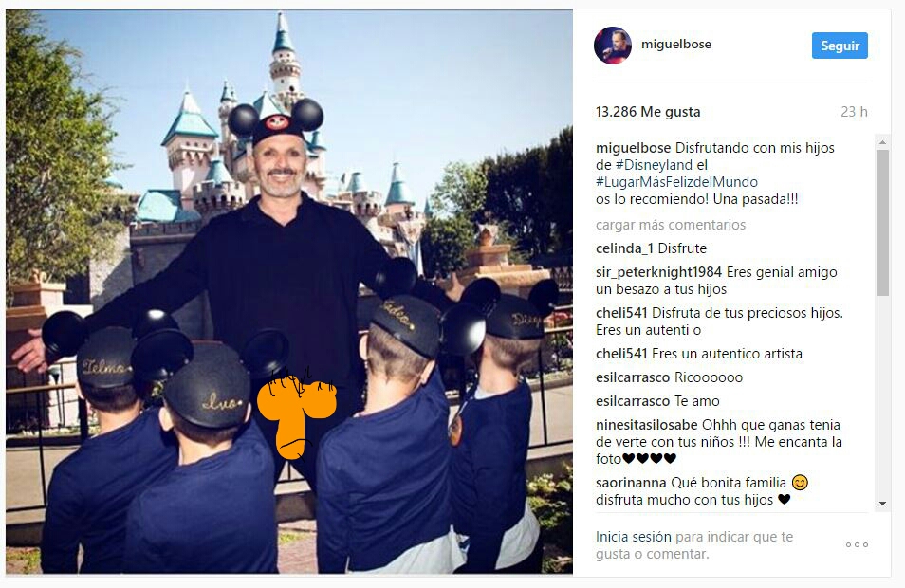Expand with cargar más comentarios
This screenshot has height=588, width=905.
(x=671, y=225)
